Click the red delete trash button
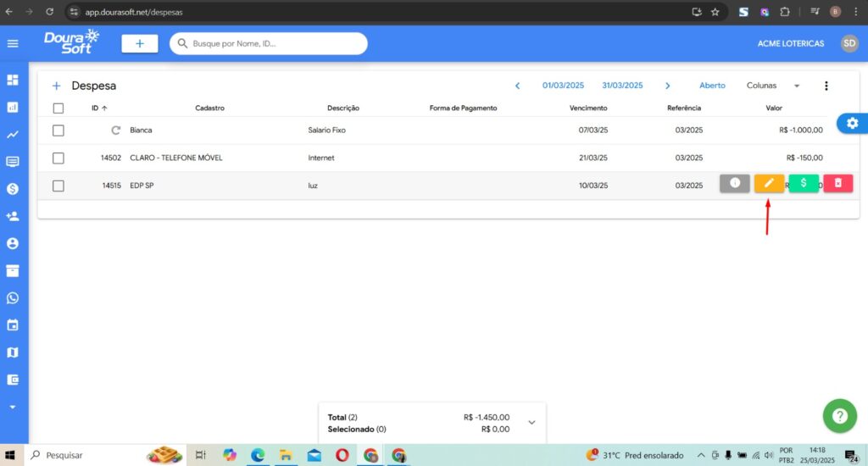The height and width of the screenshot is (466, 868). 837,183
